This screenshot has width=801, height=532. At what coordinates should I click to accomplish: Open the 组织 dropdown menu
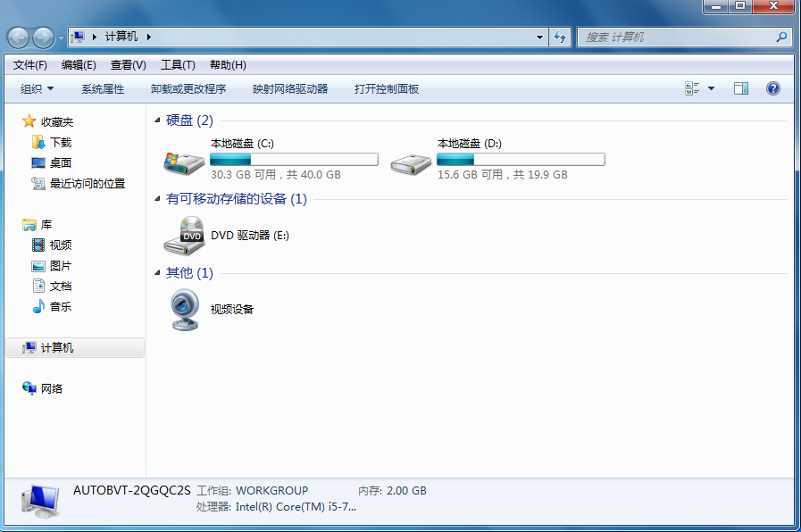pyautogui.click(x=38, y=89)
